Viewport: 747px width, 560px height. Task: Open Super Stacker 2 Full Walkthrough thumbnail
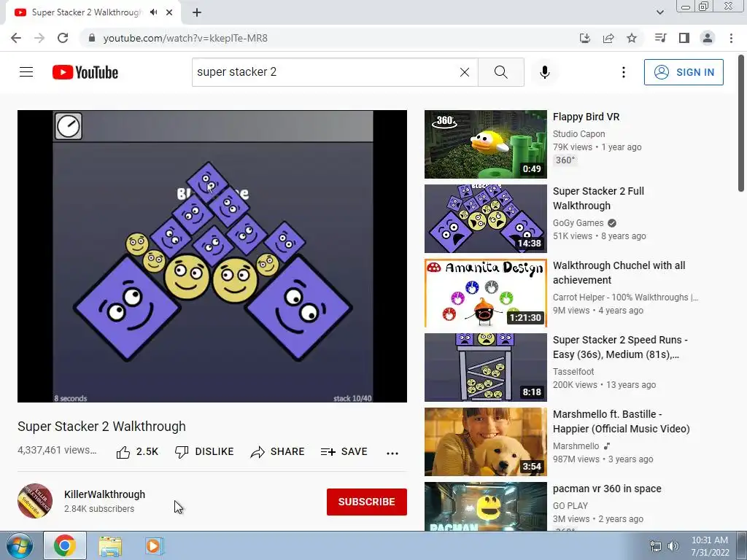[x=485, y=219]
